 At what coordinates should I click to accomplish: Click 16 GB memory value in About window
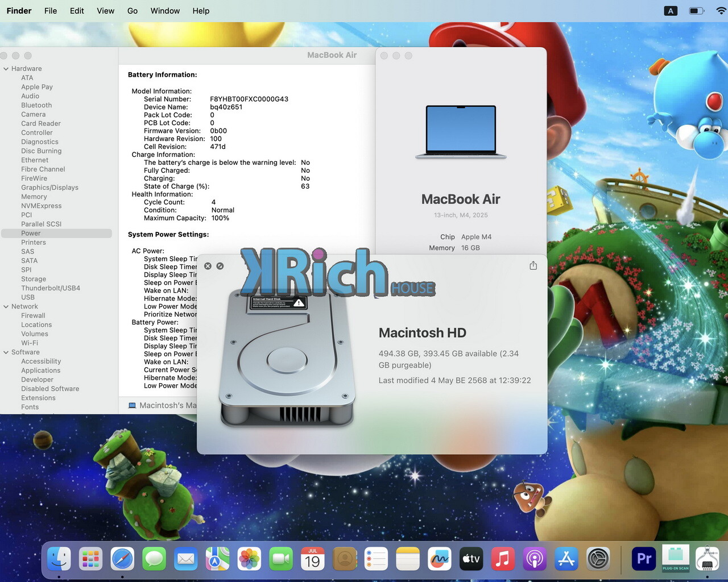471,248
